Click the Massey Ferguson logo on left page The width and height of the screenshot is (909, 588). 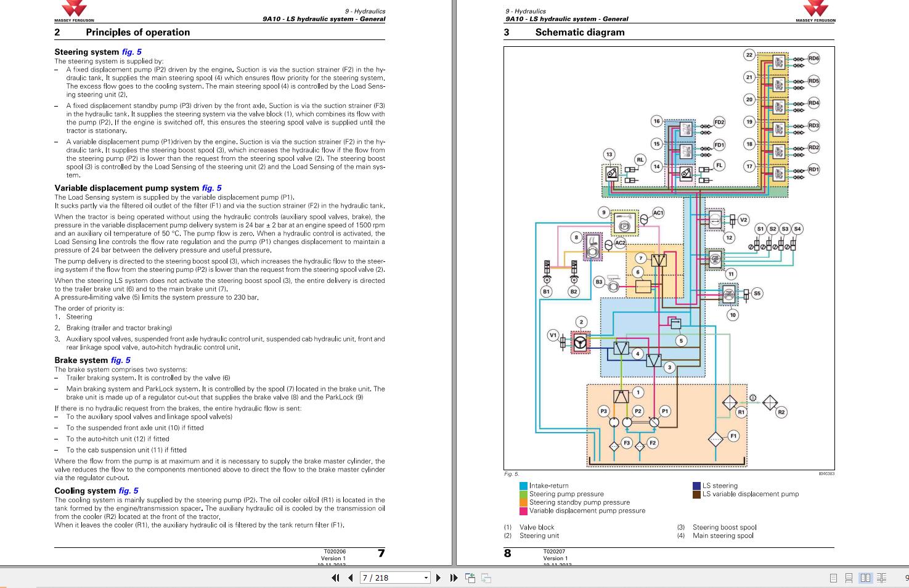[74, 11]
